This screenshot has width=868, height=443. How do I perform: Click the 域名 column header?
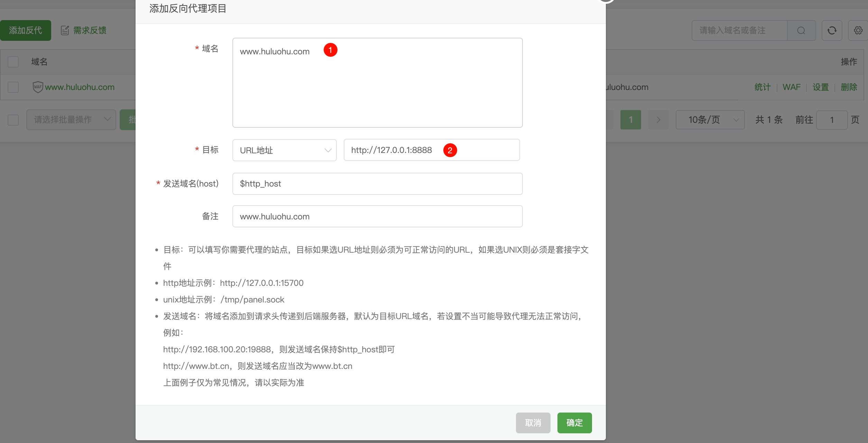point(39,62)
